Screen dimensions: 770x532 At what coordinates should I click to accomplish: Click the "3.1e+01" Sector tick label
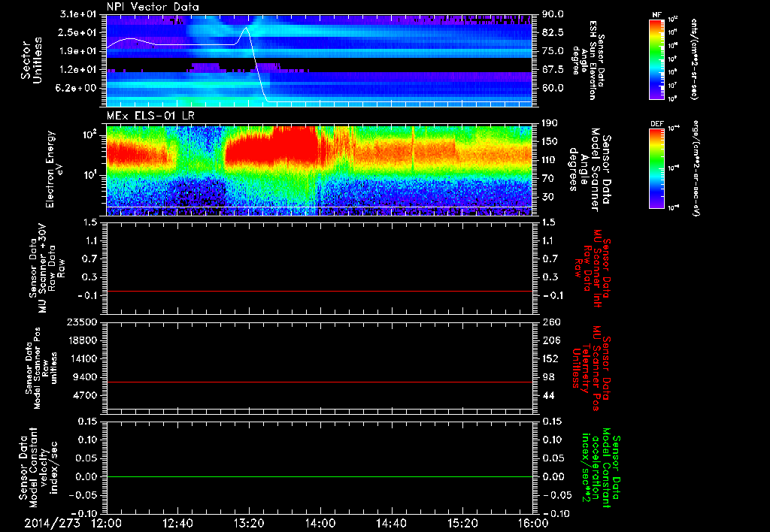pyautogui.click(x=78, y=14)
